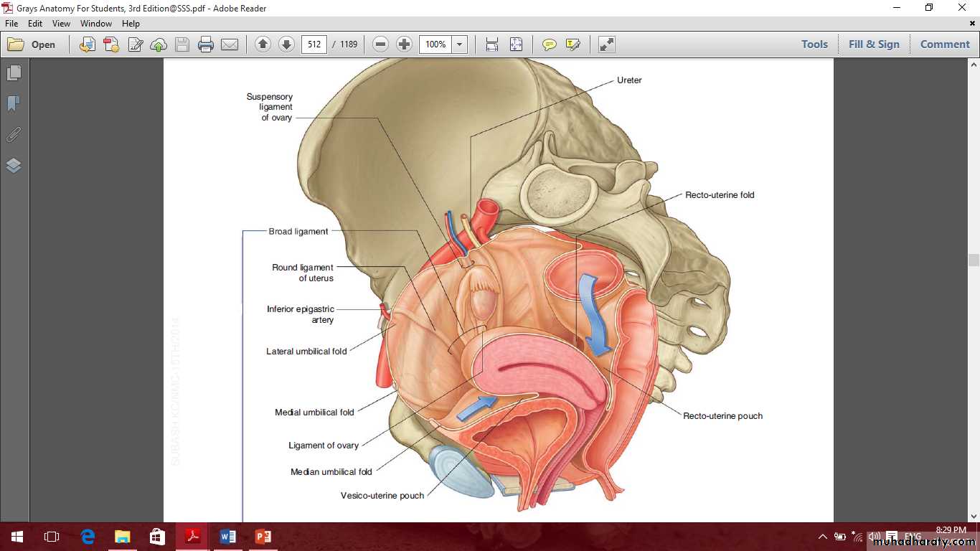This screenshot has height=551, width=980.
Task: Open the Window menu
Action: 95,24
